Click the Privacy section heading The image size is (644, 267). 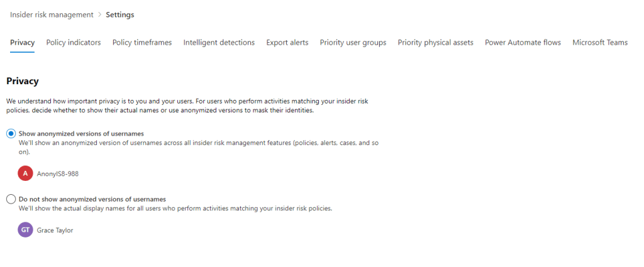point(23,81)
